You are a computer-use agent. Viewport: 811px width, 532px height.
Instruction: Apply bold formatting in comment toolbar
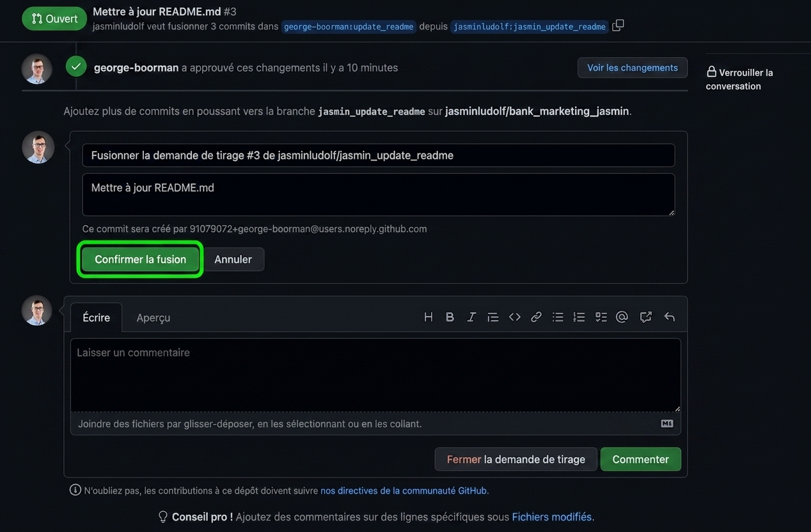(450, 317)
